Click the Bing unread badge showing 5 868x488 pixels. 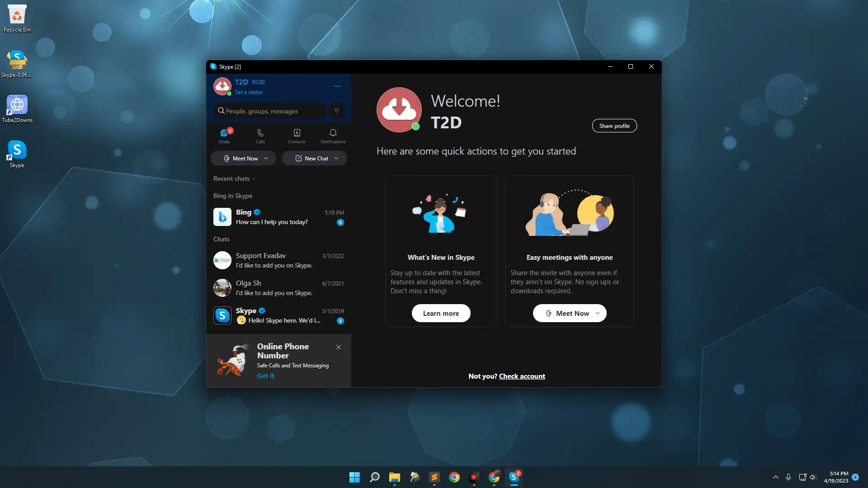[x=340, y=222]
